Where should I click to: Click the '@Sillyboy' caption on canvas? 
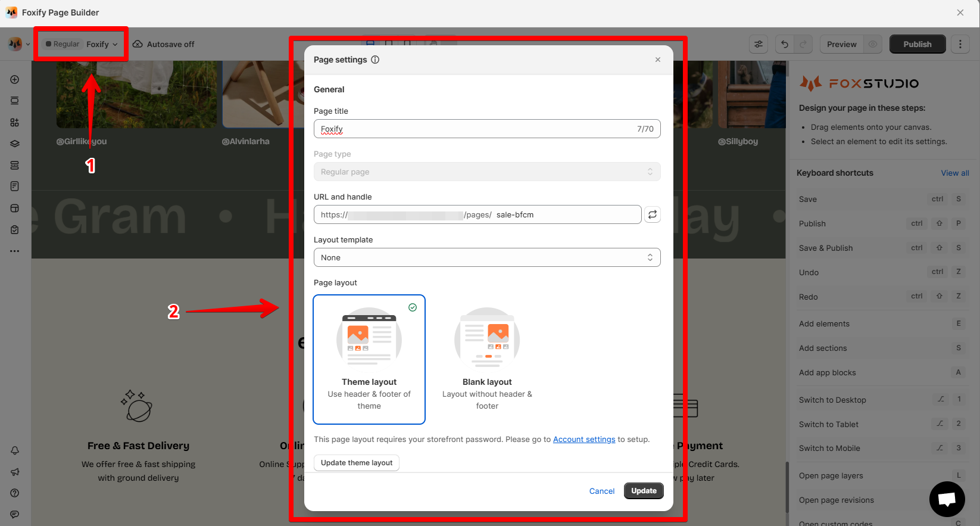coord(738,141)
